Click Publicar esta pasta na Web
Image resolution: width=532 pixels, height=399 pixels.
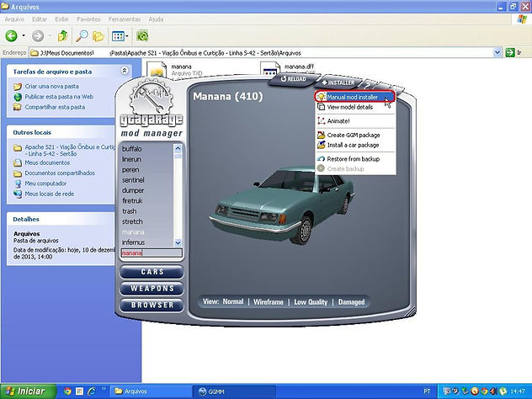[x=59, y=97]
